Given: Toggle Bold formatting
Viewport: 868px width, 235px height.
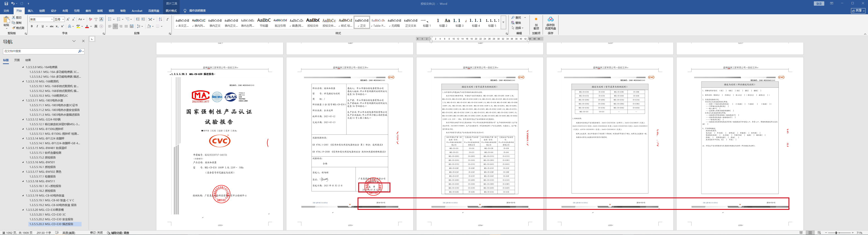Looking at the screenshot, I should pyautogui.click(x=32, y=26).
